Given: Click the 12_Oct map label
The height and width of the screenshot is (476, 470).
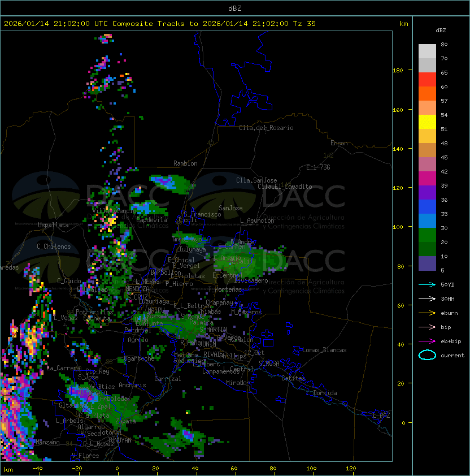Looking at the screenshot, I should (254, 353).
